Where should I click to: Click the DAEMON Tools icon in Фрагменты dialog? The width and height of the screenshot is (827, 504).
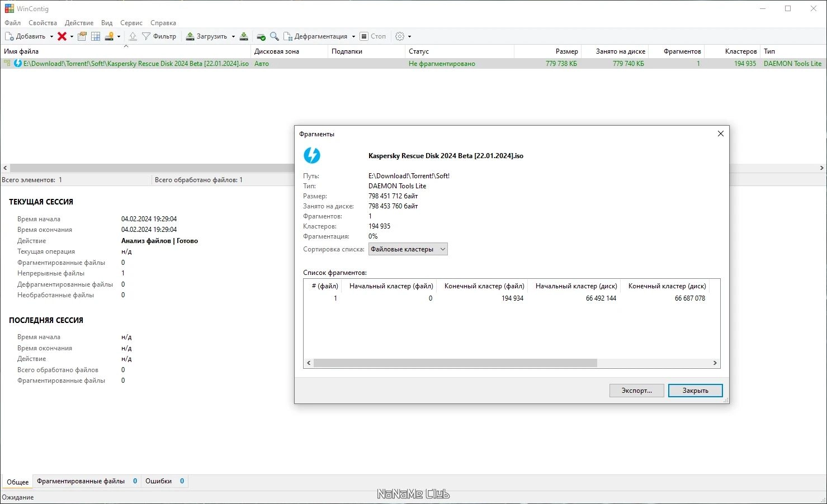tap(312, 155)
